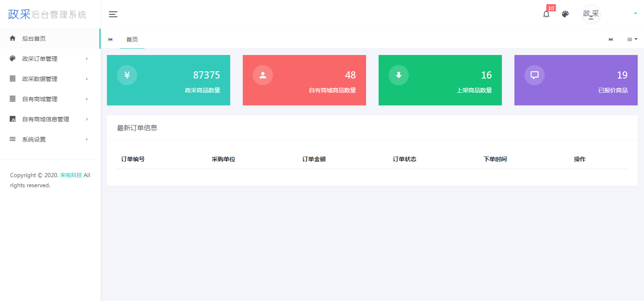Click the 上架商品数量 label
This screenshot has width=644, height=301.
coord(474,90)
